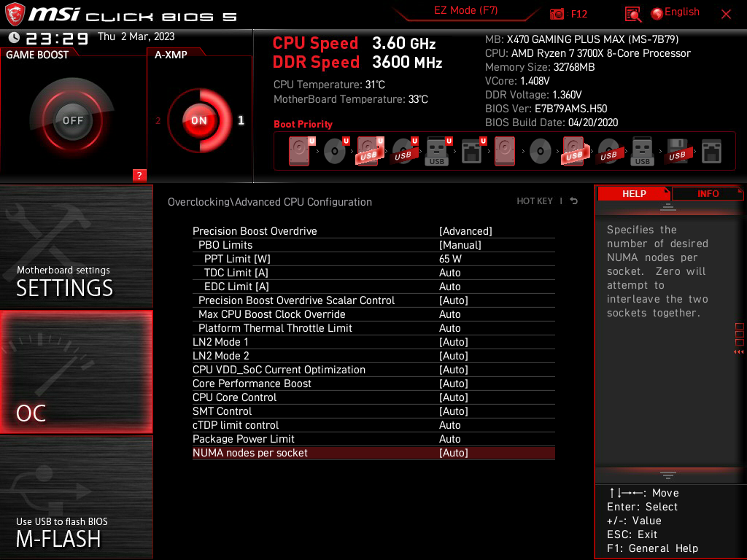Toggle the GAME BOOST OFF knob
The image size is (747, 560).
(72, 120)
